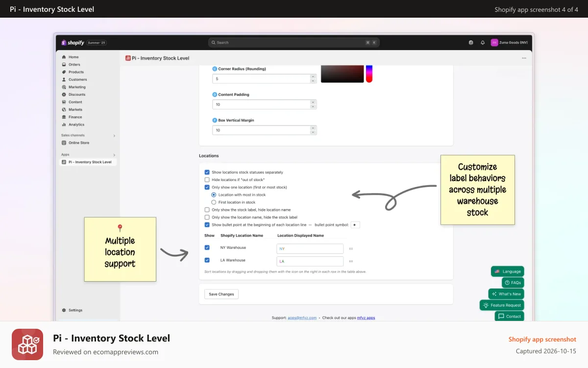The height and width of the screenshot is (368, 588).
Task: Expand the Apps section chevron
Action: click(x=114, y=155)
